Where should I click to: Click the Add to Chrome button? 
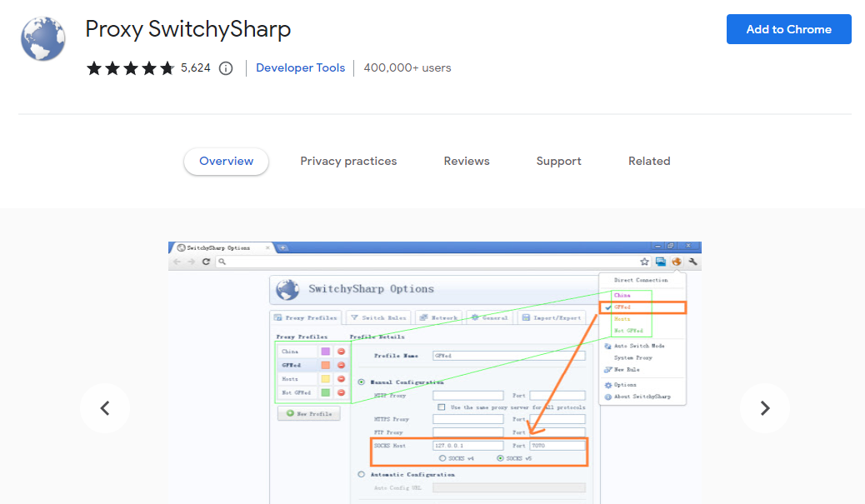pos(788,29)
